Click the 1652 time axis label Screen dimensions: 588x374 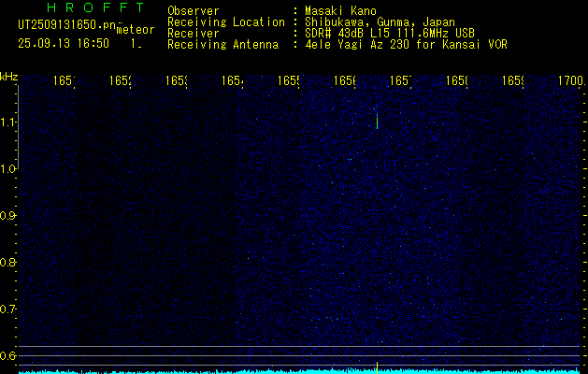pyautogui.click(x=121, y=81)
